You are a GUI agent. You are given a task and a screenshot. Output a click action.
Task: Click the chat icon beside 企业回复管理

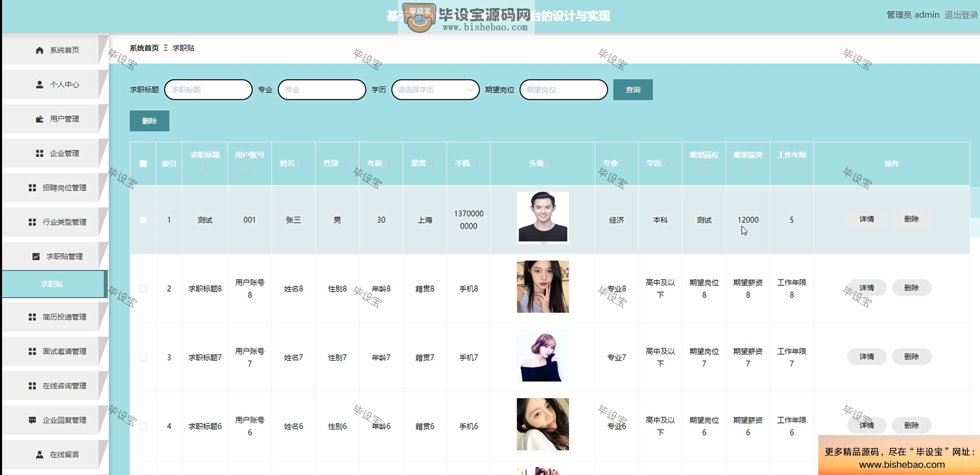[x=32, y=420]
